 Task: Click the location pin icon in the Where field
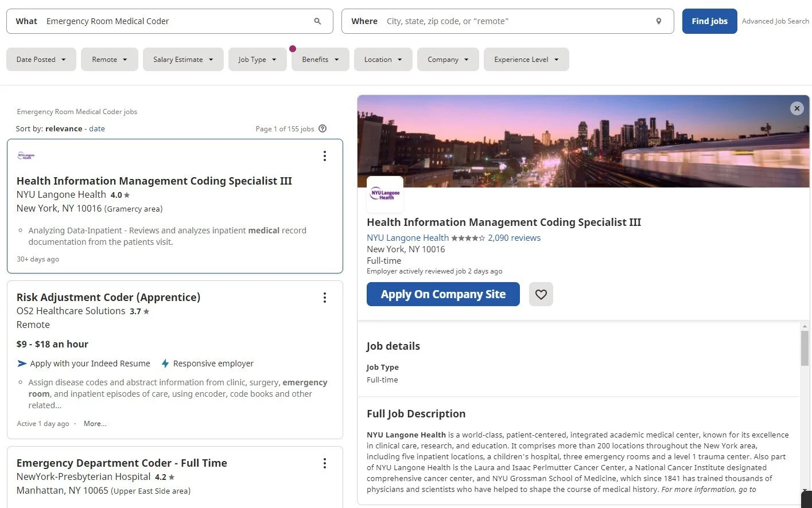tap(658, 21)
